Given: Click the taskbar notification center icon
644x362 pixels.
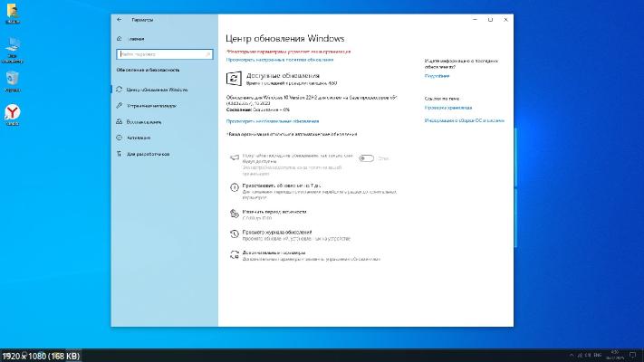Looking at the screenshot, I should tap(632, 356).
